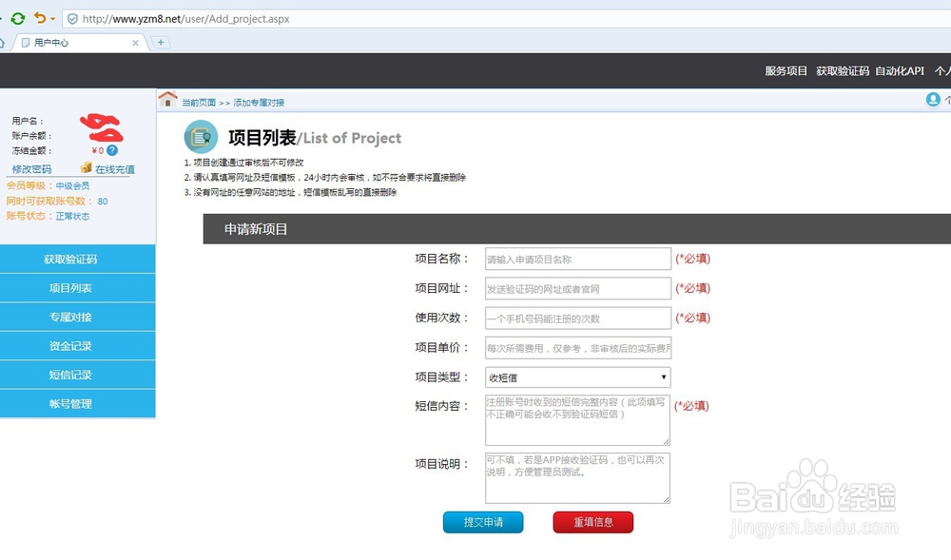Click the 项目名称 input field
The height and width of the screenshot is (560, 951).
577,259
